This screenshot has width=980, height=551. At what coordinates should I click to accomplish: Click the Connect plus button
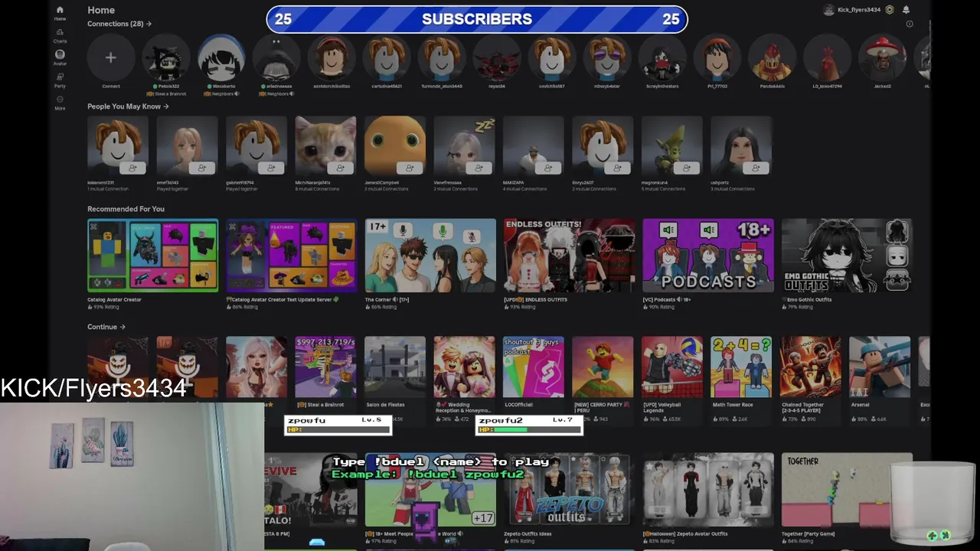[x=111, y=57]
